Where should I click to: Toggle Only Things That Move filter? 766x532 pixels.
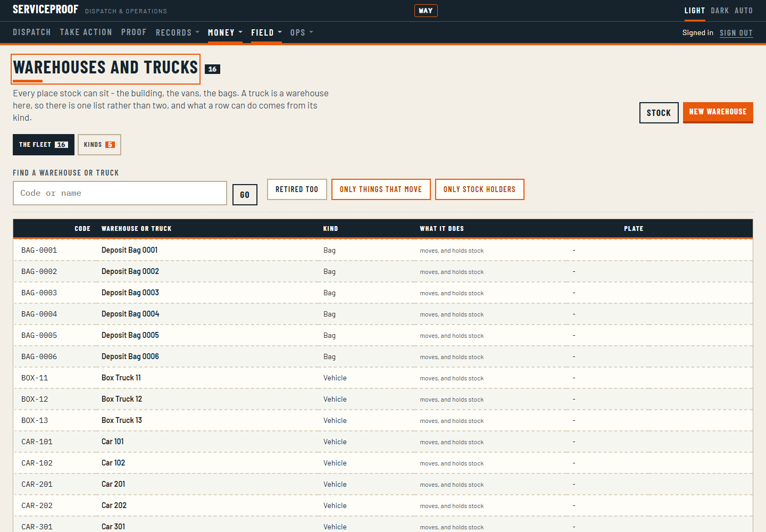coord(381,189)
